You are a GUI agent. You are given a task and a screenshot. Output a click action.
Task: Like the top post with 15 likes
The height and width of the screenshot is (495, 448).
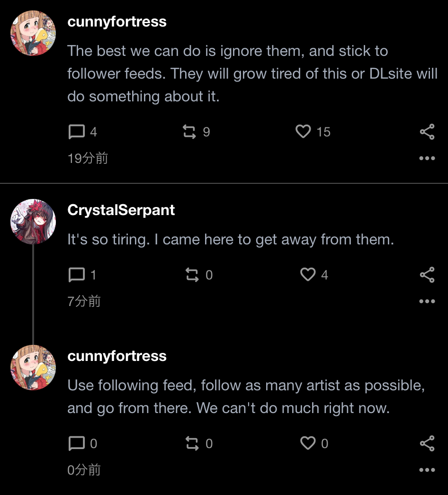click(x=303, y=132)
